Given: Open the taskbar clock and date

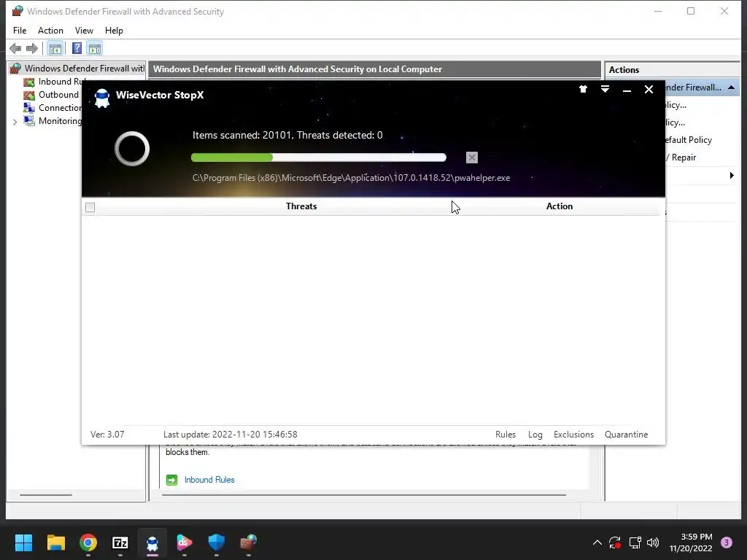Looking at the screenshot, I should click(x=691, y=542).
